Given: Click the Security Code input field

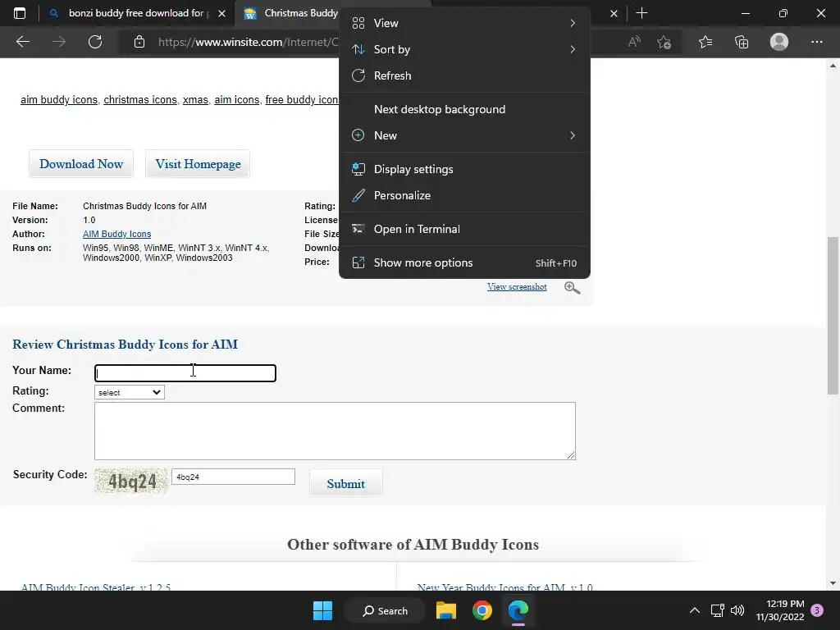Looking at the screenshot, I should click(x=233, y=477).
